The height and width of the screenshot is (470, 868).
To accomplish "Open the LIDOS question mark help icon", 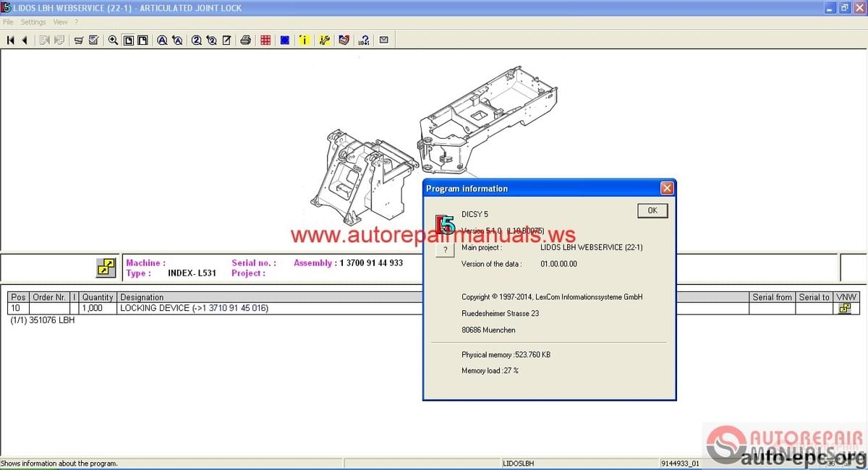I will pos(364,40).
